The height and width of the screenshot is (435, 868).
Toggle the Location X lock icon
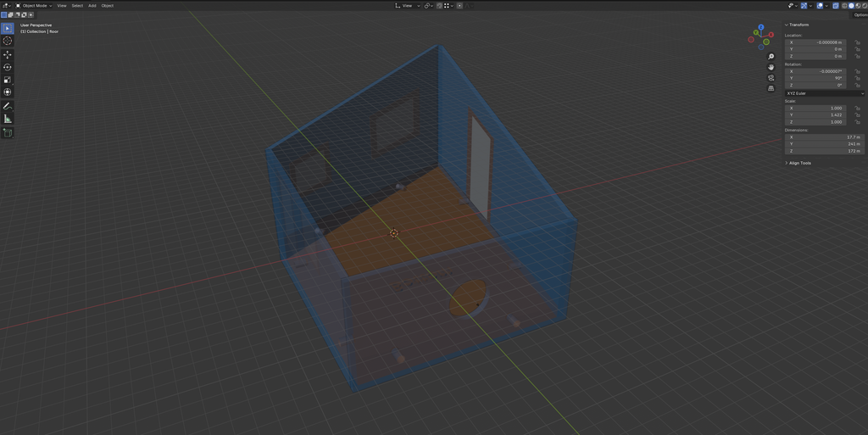pyautogui.click(x=857, y=42)
